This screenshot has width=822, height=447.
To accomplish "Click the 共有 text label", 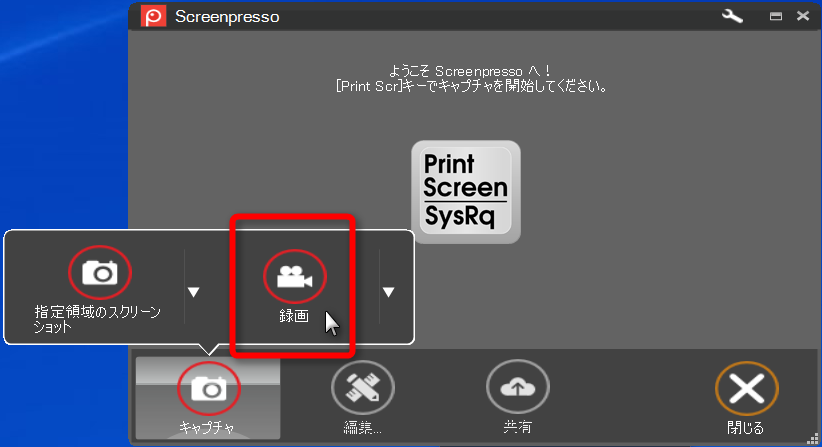I will point(517,428).
